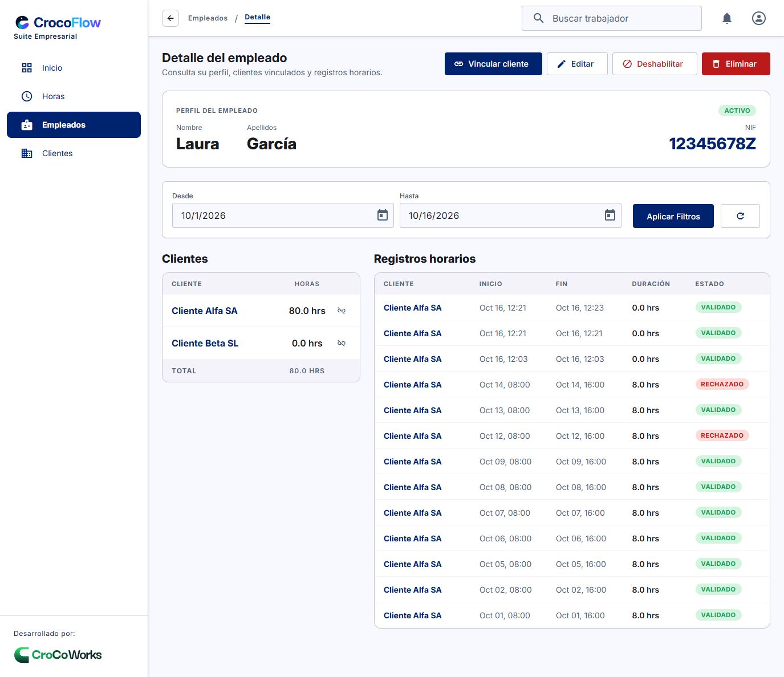The image size is (784, 677).
Task: Click the search magnifier icon
Action: pyautogui.click(x=538, y=18)
